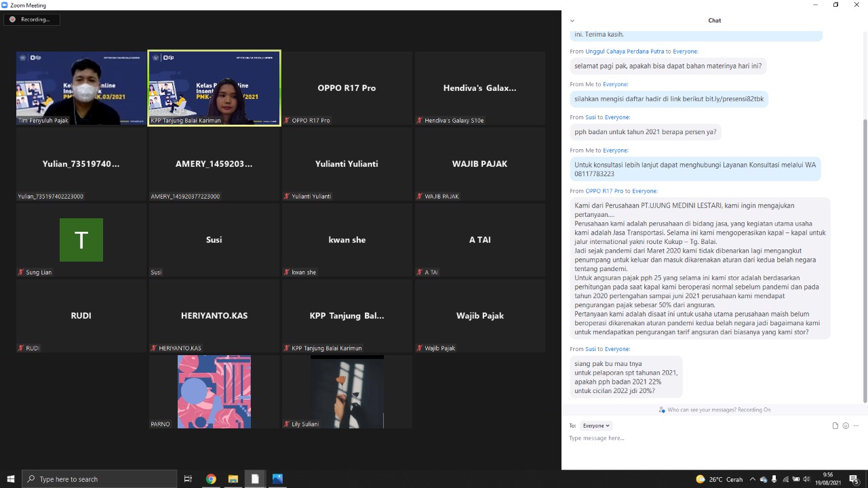Collapse chat panel using top-left chevron
The height and width of the screenshot is (488, 868).
point(572,21)
